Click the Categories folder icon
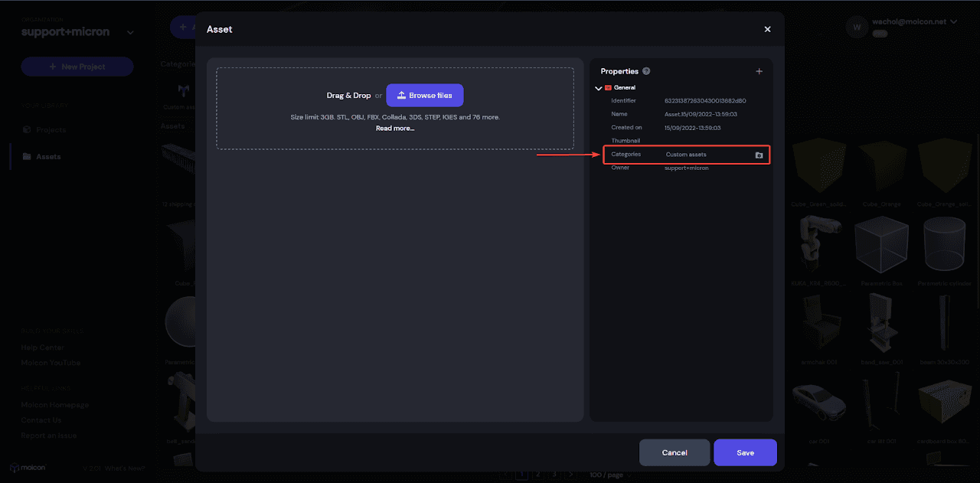The height and width of the screenshot is (483, 980). pos(759,155)
